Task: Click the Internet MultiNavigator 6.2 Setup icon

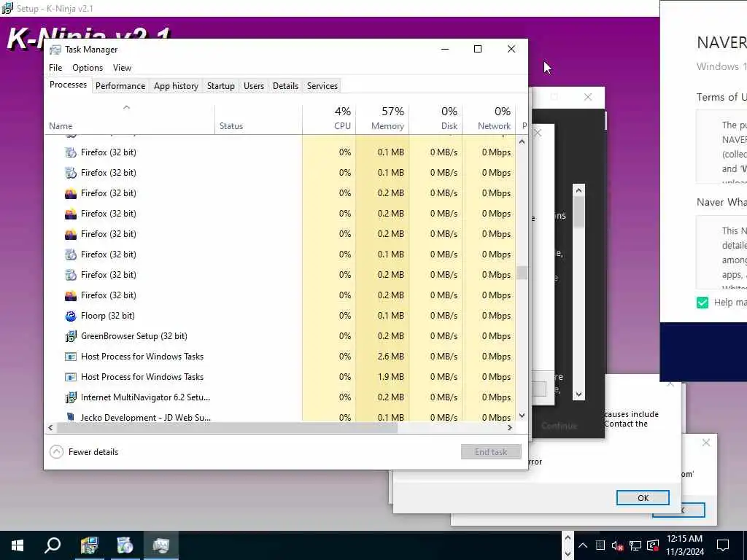Action: [x=71, y=397]
